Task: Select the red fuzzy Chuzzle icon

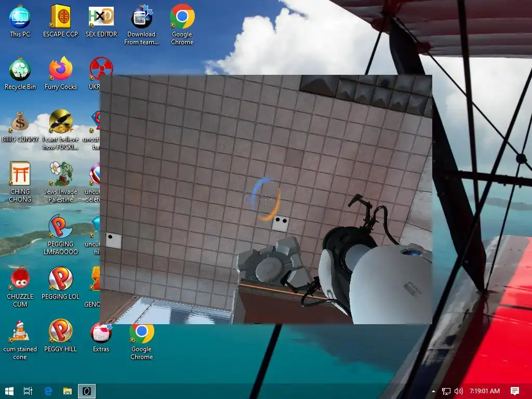Action: (20, 287)
